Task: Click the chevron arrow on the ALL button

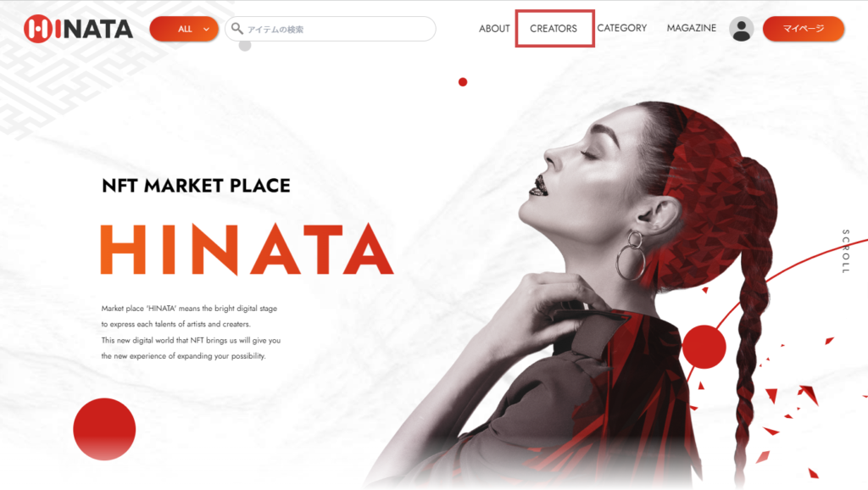Action: click(207, 30)
